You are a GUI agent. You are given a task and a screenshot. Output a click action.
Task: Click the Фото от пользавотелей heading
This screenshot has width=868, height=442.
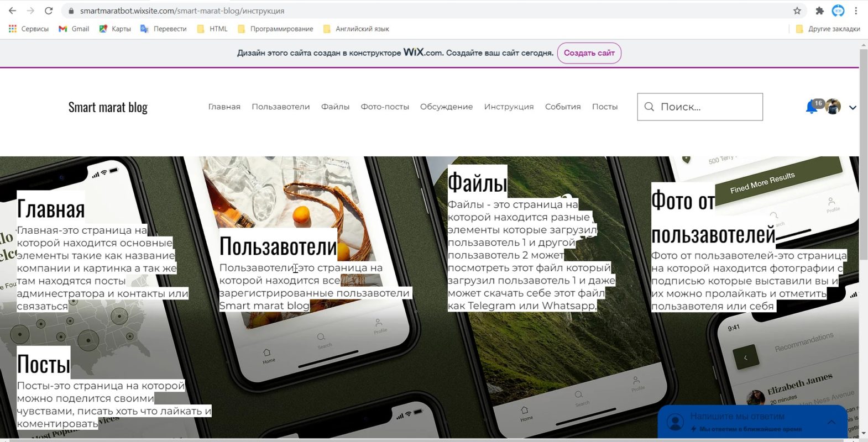click(713, 217)
